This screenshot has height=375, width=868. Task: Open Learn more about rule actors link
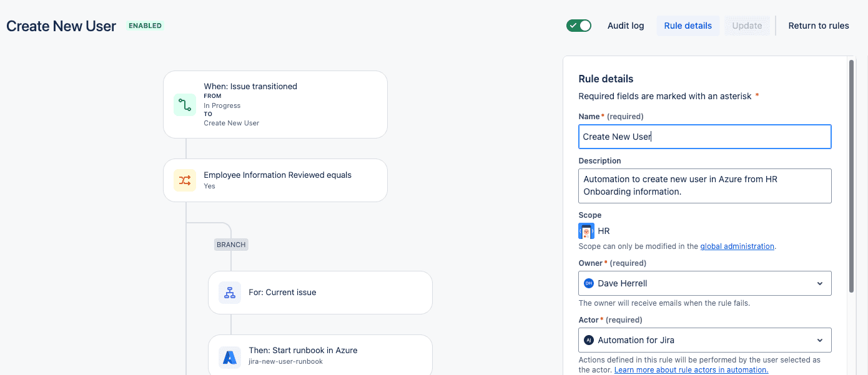tap(691, 370)
